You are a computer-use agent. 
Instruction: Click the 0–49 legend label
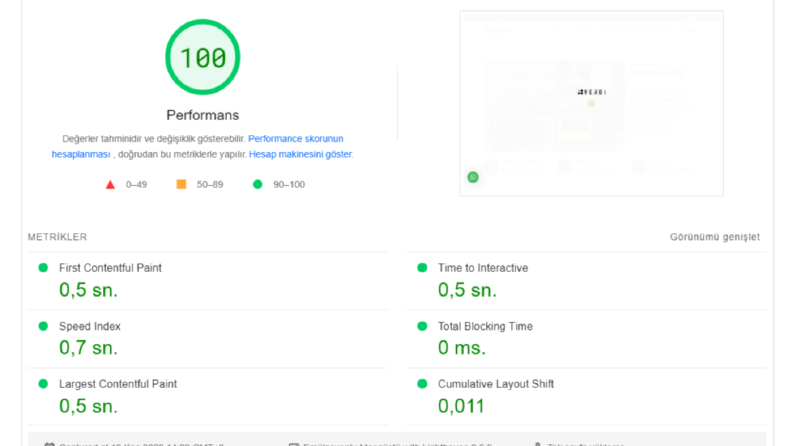[x=137, y=185]
